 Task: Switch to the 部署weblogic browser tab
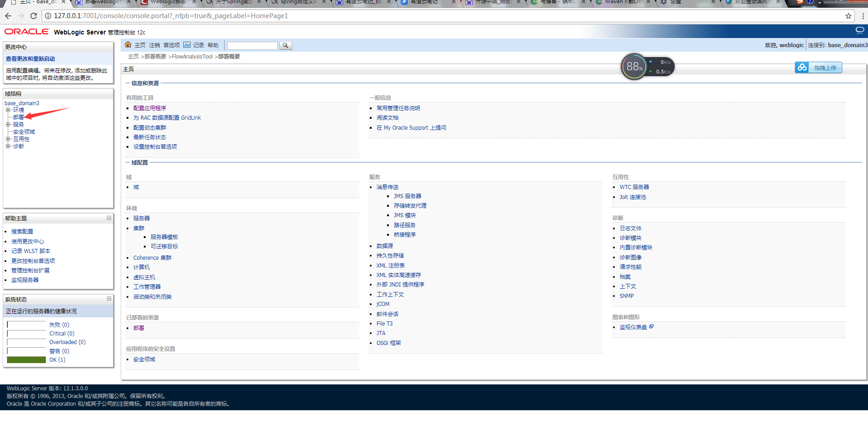(103, 2)
